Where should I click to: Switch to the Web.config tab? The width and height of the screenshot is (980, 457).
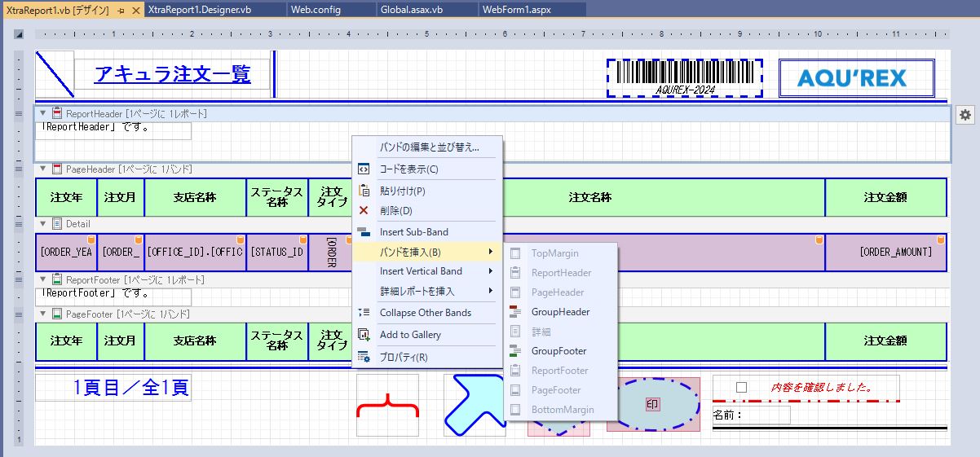[x=316, y=10]
